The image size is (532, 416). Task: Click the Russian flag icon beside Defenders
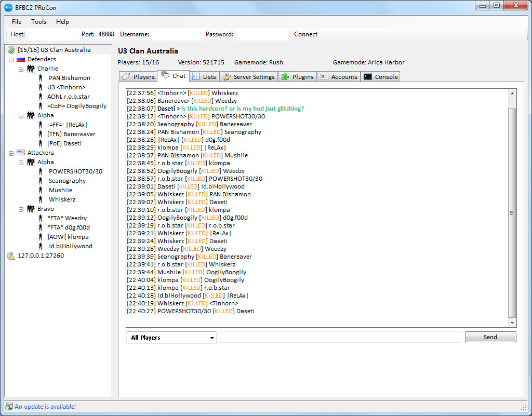(x=21, y=59)
